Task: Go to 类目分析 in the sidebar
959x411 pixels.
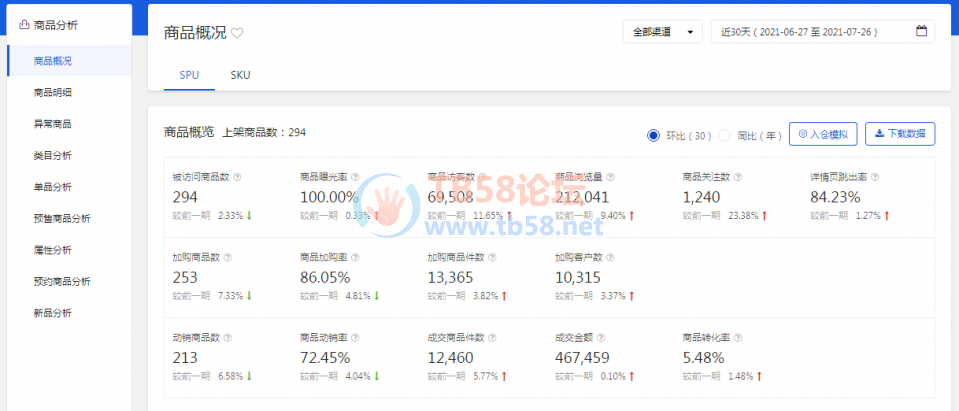Action: pos(53,155)
